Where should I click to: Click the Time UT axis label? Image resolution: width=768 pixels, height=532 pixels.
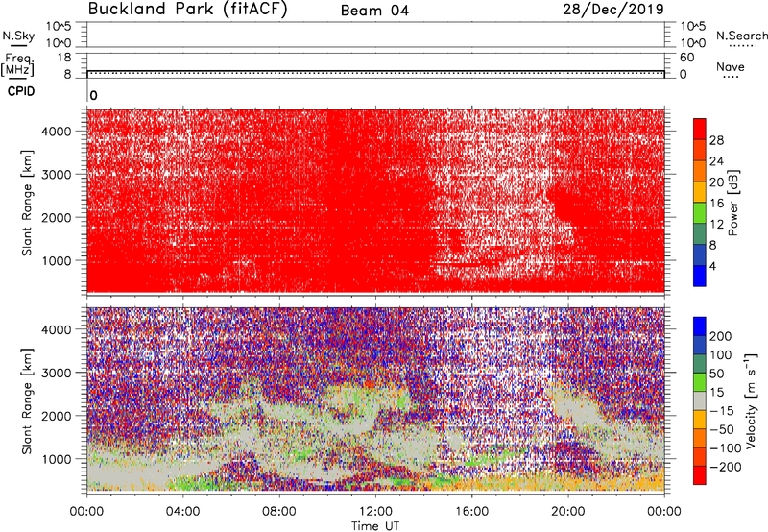coord(375,526)
